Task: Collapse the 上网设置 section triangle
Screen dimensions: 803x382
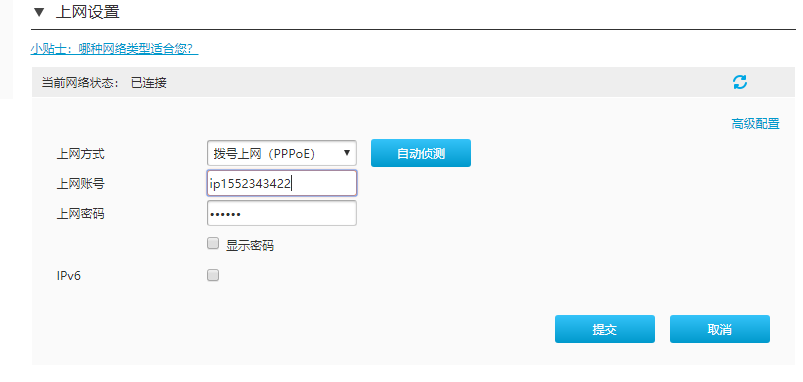Action: click(x=39, y=12)
